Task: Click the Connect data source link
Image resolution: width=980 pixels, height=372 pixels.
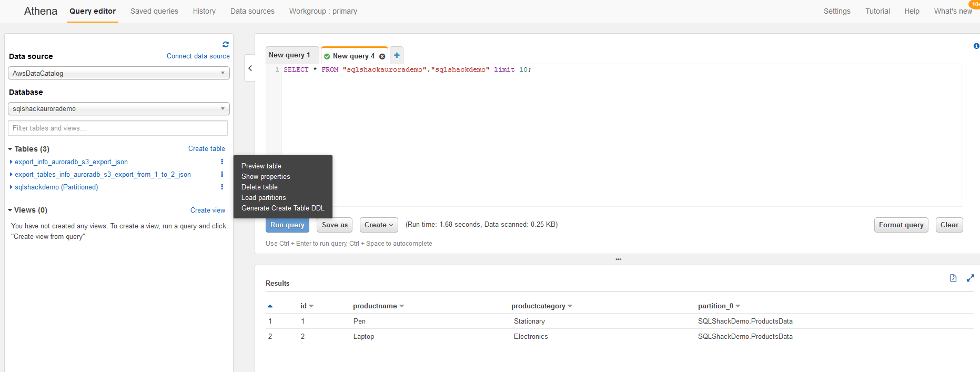Action: click(x=198, y=56)
